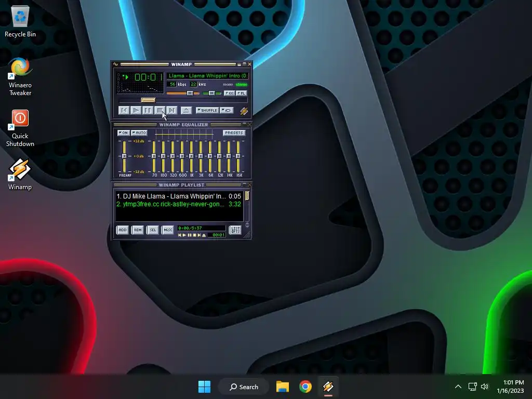Image resolution: width=532 pixels, height=399 pixels.
Task: Select the Quick Shutdown desktop shortcut
Action: click(x=20, y=128)
